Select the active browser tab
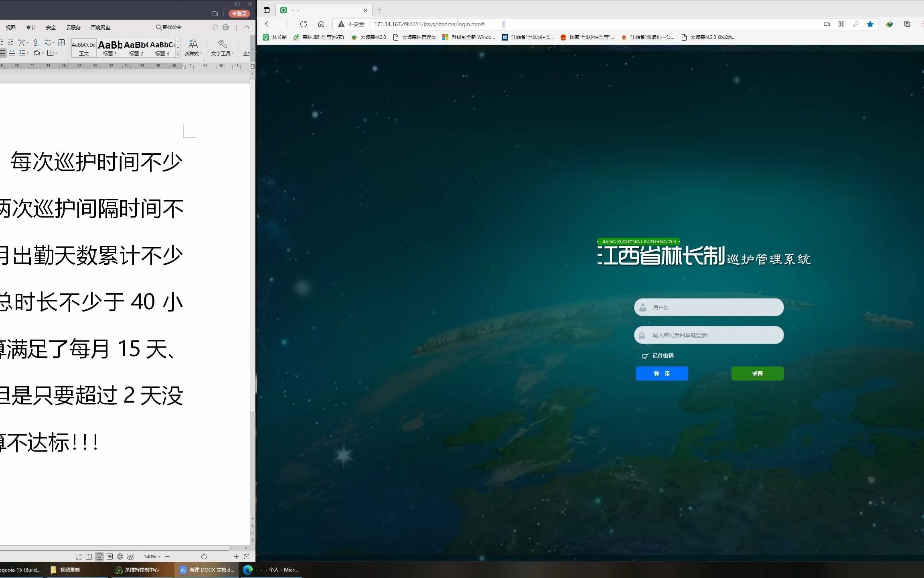Viewport: 924px width, 578px height. point(324,10)
